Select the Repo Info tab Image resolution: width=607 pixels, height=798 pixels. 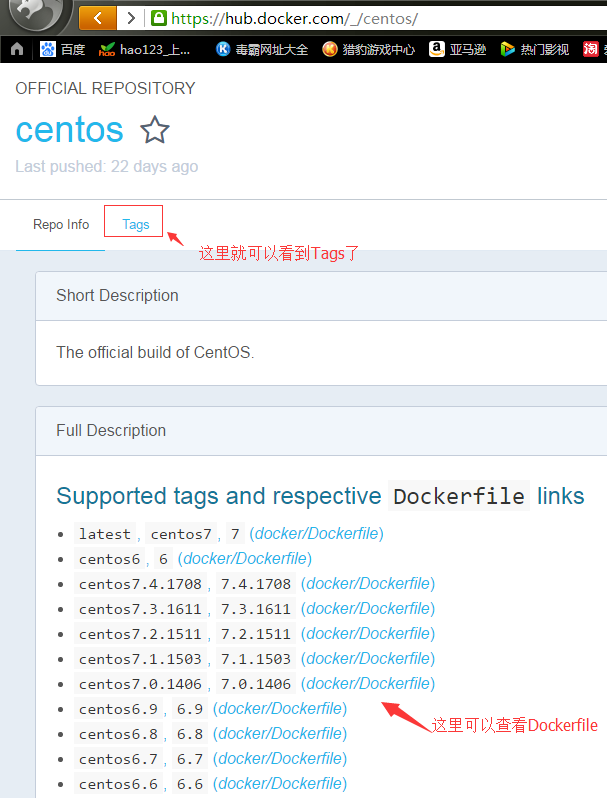[61, 224]
